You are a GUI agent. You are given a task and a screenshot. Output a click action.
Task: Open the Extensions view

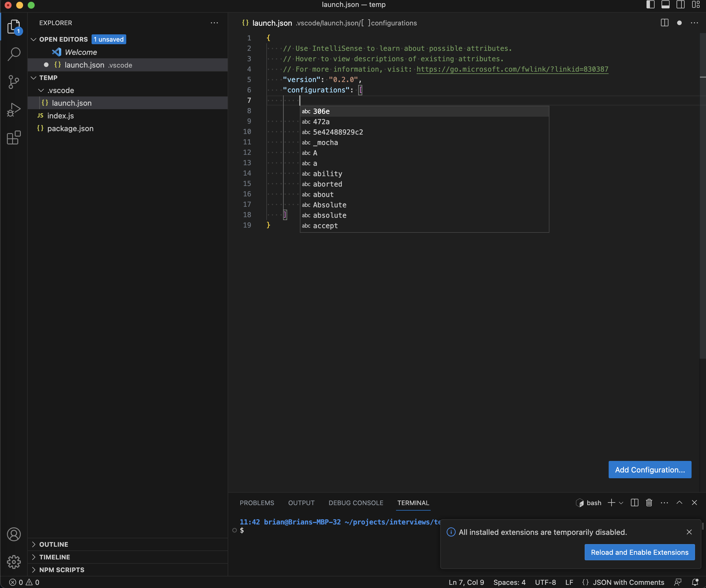14,138
